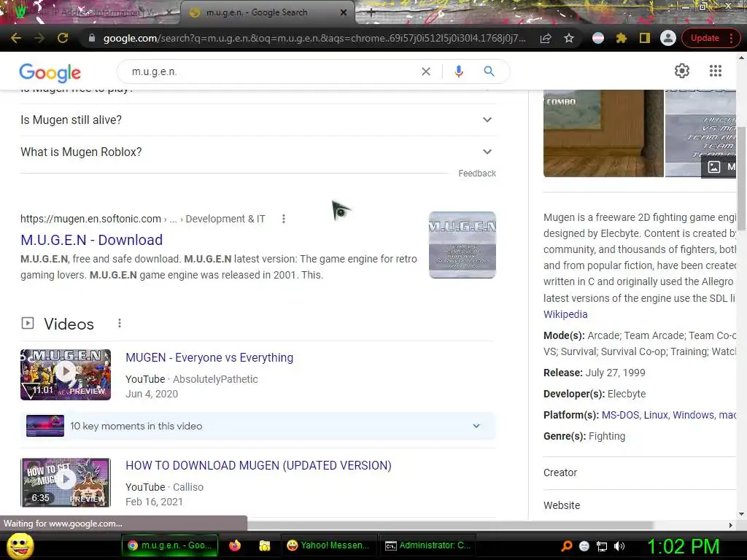
Task: Run the search with the magnifier icon
Action: (x=489, y=71)
